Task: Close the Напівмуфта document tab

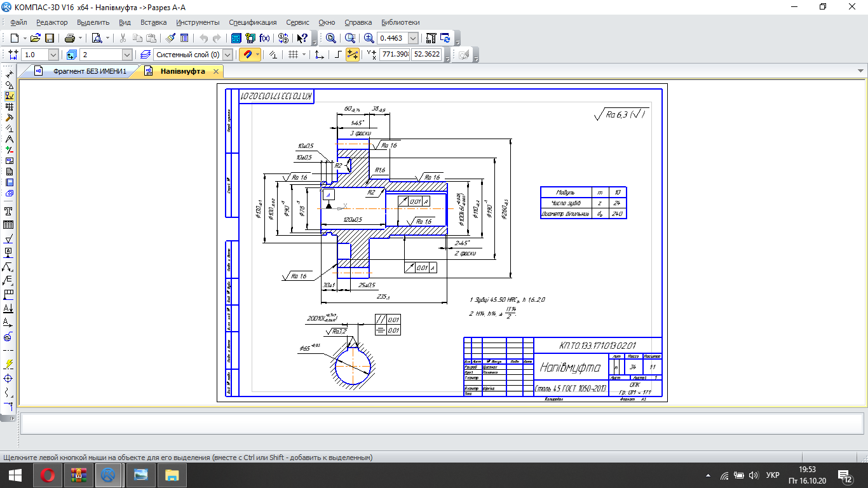Action: [x=216, y=71]
